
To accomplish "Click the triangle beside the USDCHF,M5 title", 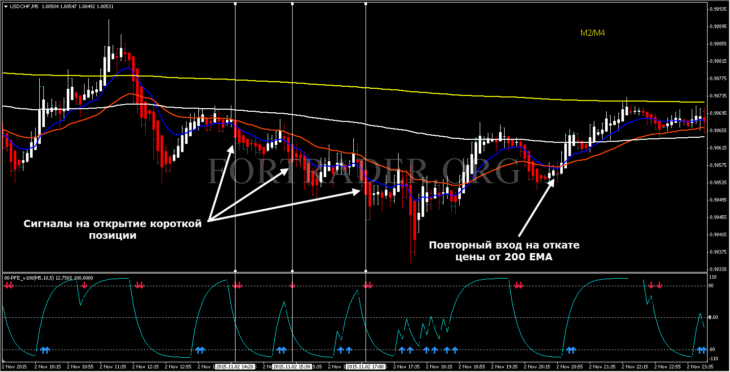I will [x=5, y=7].
